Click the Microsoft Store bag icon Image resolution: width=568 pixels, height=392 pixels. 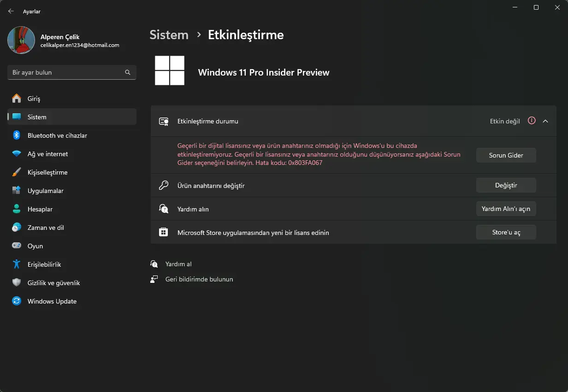click(x=164, y=232)
